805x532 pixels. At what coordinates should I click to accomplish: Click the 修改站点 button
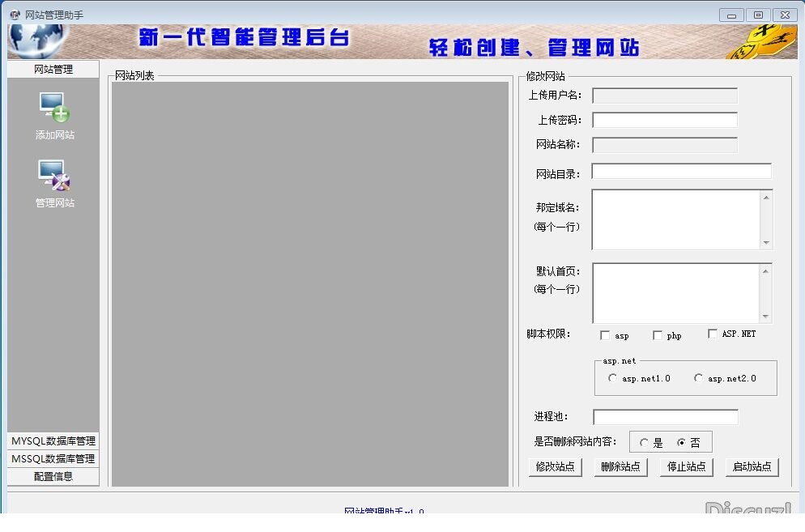coord(555,466)
